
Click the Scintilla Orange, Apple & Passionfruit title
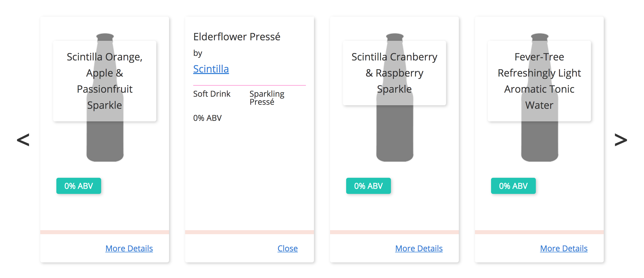tap(105, 81)
